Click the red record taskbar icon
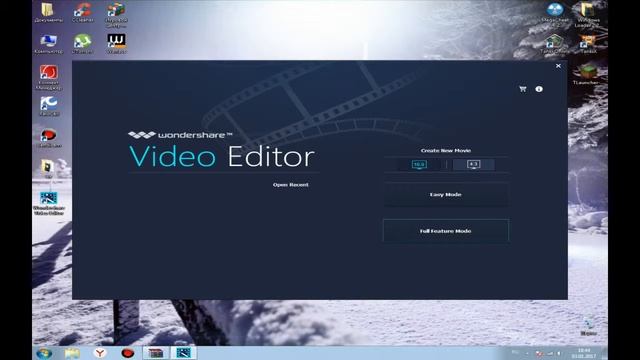 coord(128,353)
